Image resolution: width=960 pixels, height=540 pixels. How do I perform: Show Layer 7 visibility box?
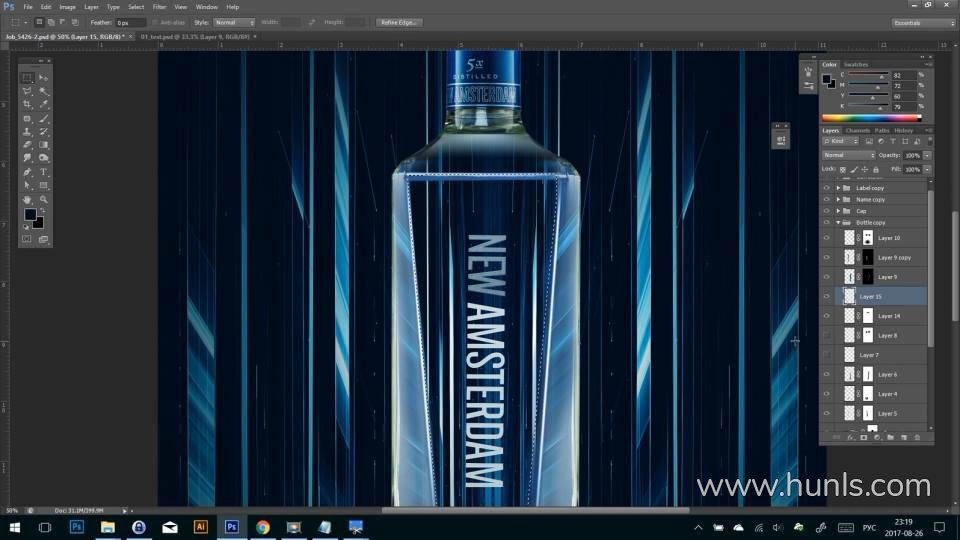point(827,355)
